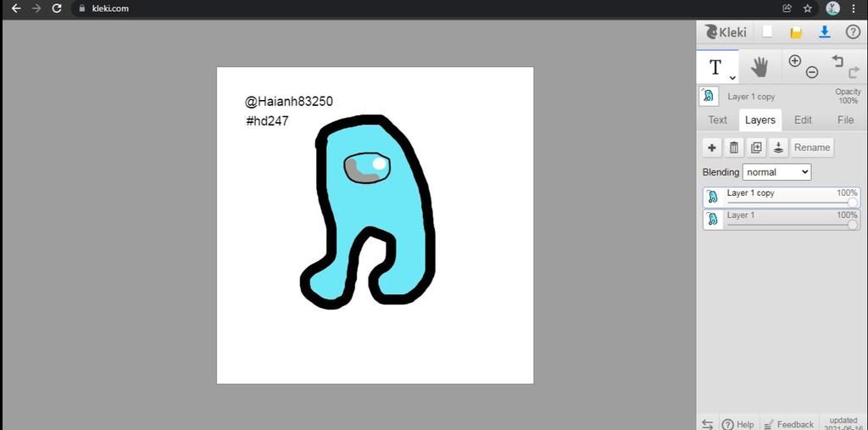Switch to the Edit tab
The image size is (868, 430).
803,120
